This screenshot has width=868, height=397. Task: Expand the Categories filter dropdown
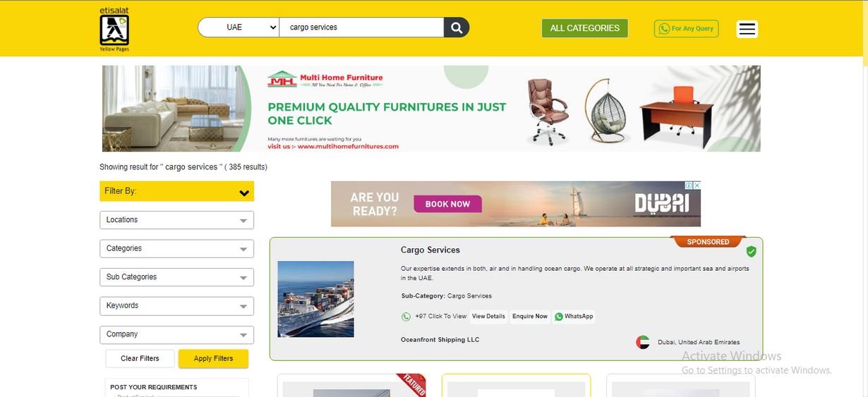click(x=176, y=249)
